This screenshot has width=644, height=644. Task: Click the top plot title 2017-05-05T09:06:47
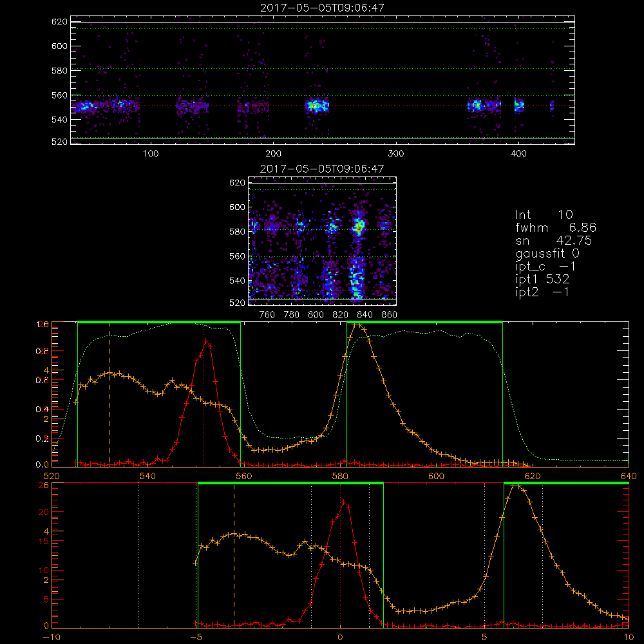point(323,8)
